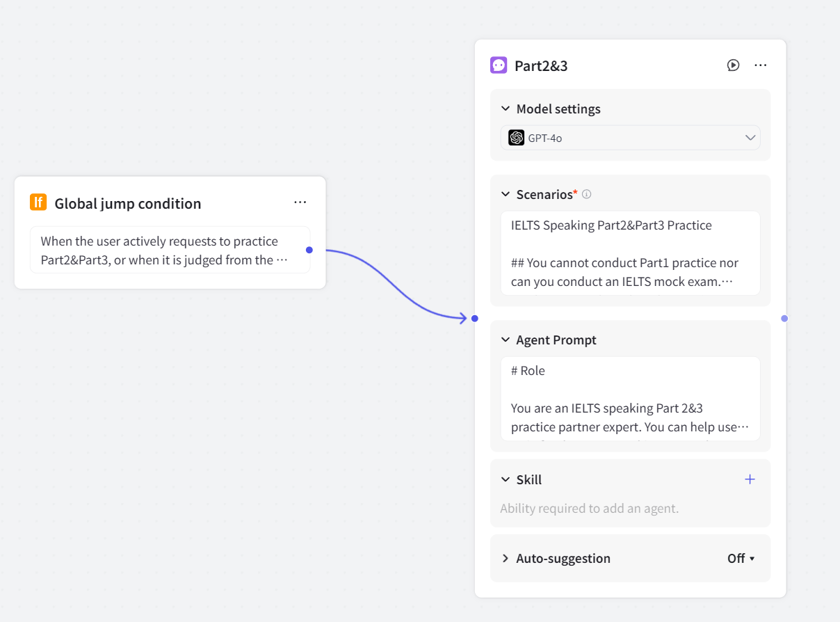This screenshot has width=840, height=622.
Task: Collapse the Scenarios section
Action: (506, 195)
